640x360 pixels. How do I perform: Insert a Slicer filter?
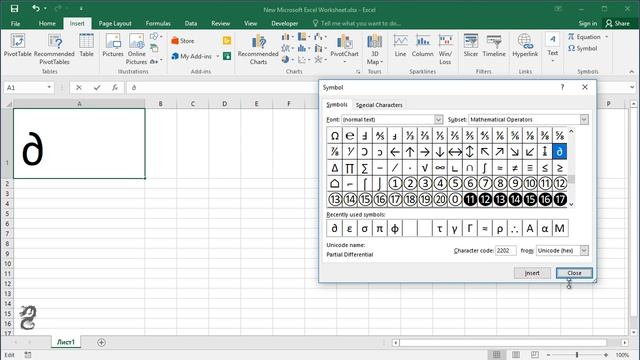tap(471, 46)
